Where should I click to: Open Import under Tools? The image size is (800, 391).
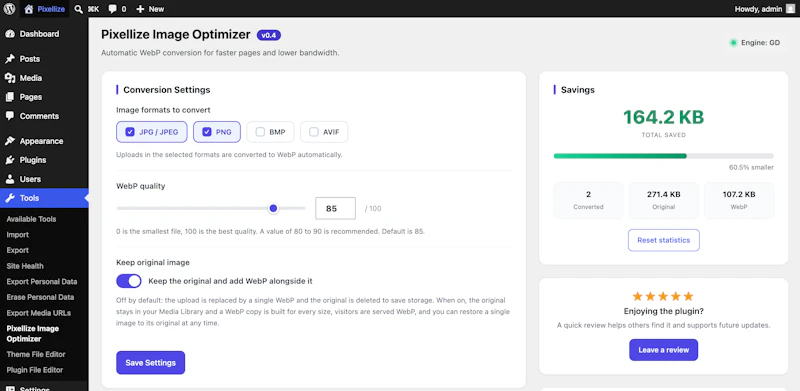[18, 235]
